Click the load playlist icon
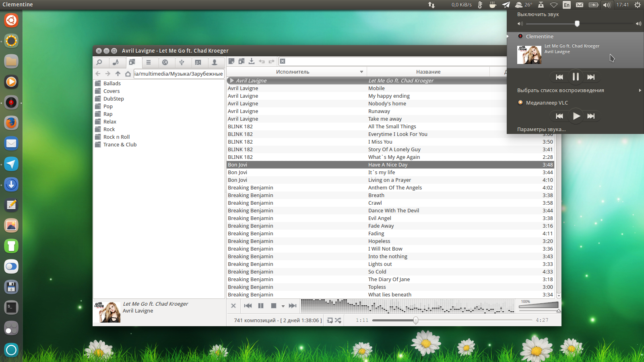This screenshot has height=362, width=644. pyautogui.click(x=242, y=61)
